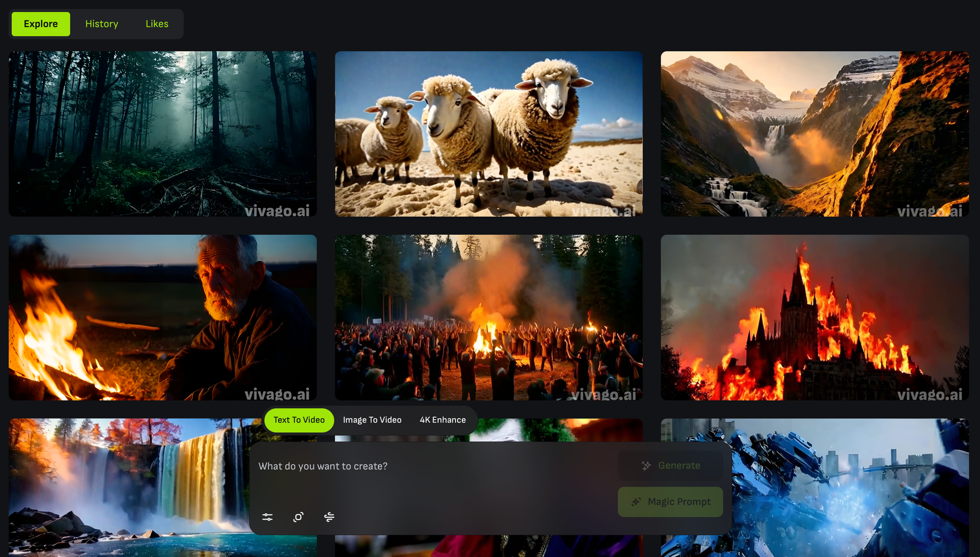Switch to Image To Video mode
980x557 pixels.
(372, 420)
